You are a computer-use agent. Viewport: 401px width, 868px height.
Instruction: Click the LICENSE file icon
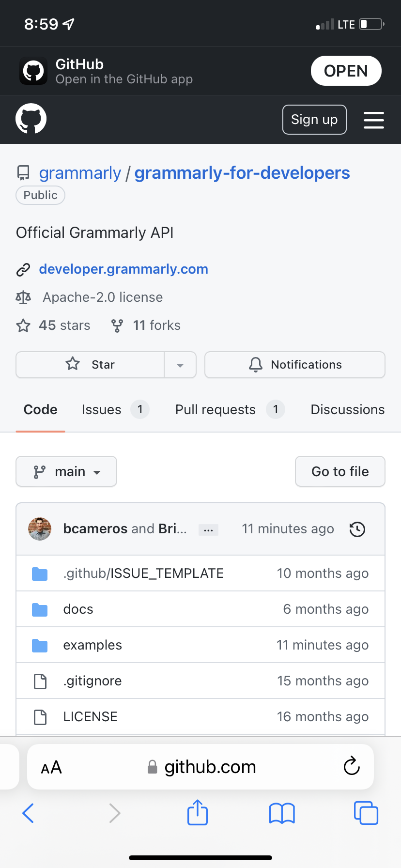point(40,717)
